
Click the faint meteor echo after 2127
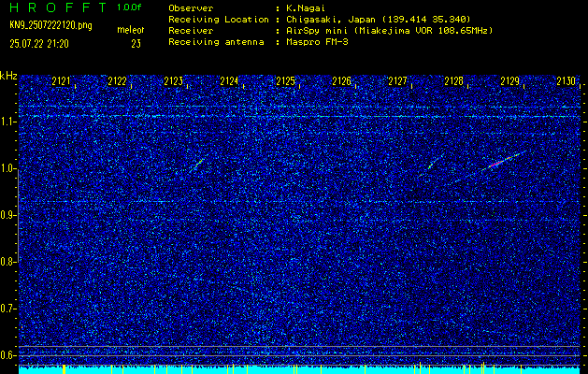click(x=431, y=165)
